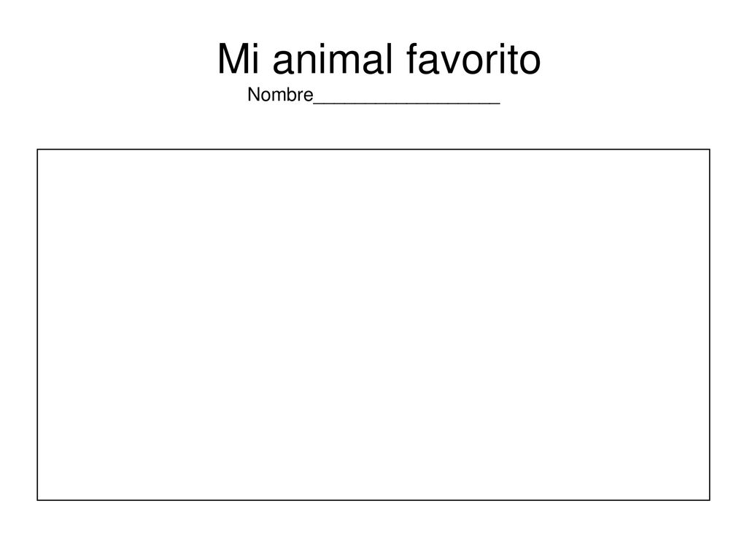
Task: Select the bottom border of the rectangle
Action: [373, 500]
